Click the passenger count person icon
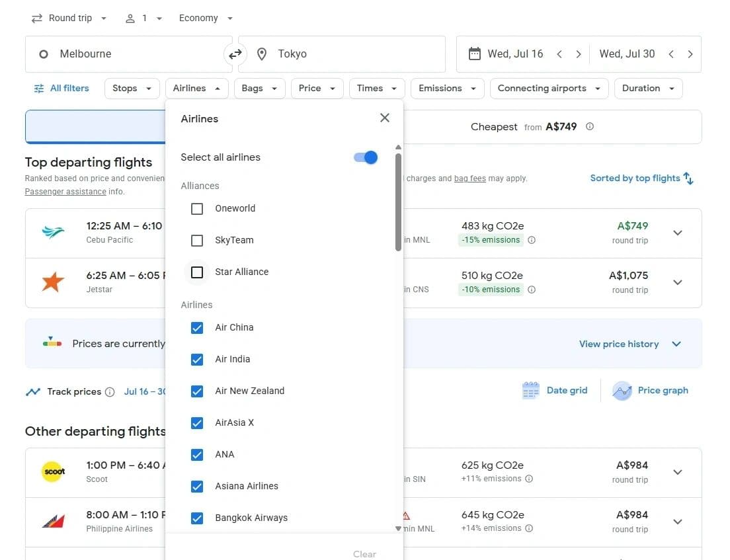This screenshot has height=560, width=730. [x=130, y=18]
